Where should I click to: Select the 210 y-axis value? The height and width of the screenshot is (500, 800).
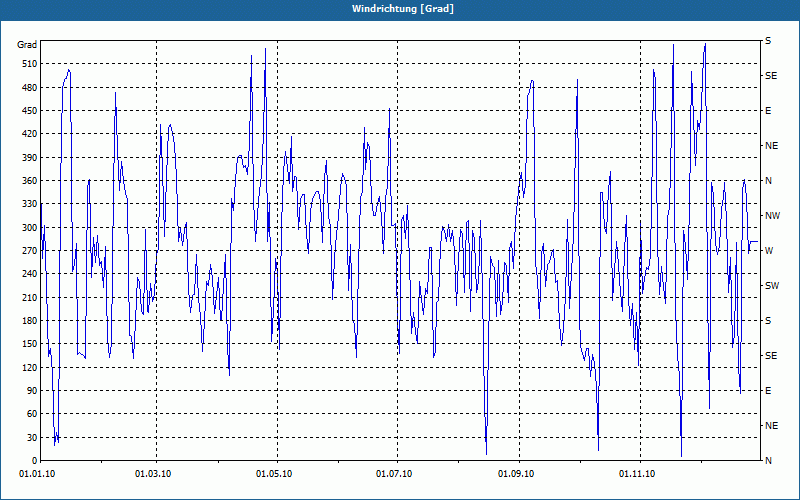(x=30, y=297)
